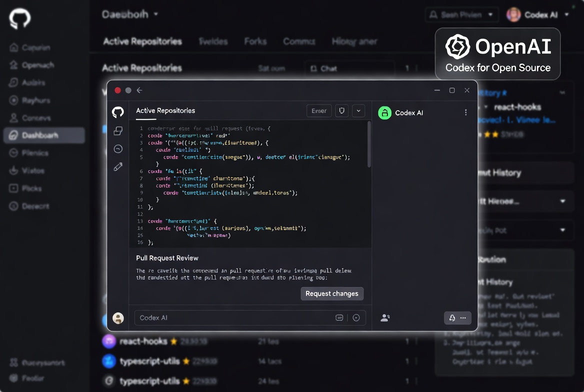Click the Emer button in popup toolbar

pyautogui.click(x=319, y=110)
